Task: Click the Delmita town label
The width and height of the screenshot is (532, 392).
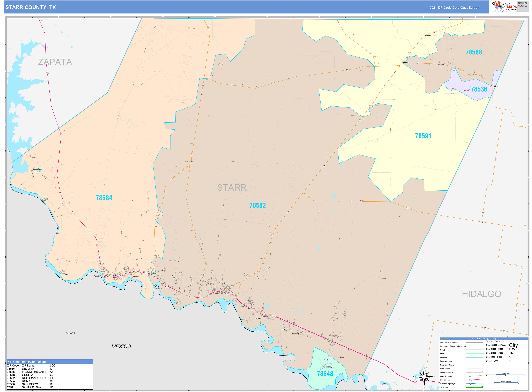Action: pyautogui.click(x=467, y=90)
